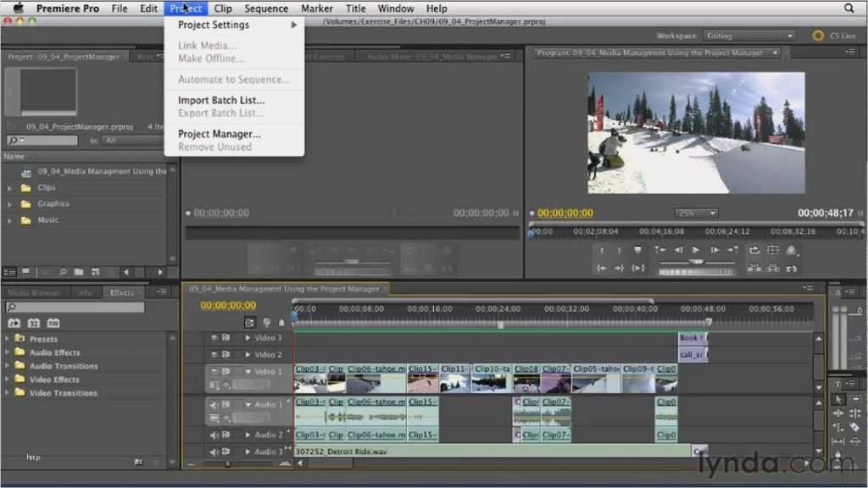Click the shuttle slider below the transport controls
This screenshot has height=488, width=868.
click(x=697, y=262)
